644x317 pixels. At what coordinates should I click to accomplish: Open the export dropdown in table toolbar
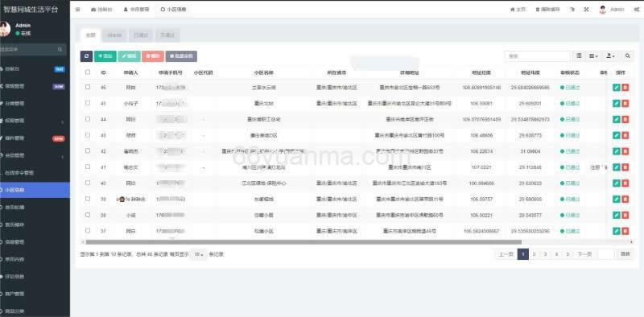[611, 56]
